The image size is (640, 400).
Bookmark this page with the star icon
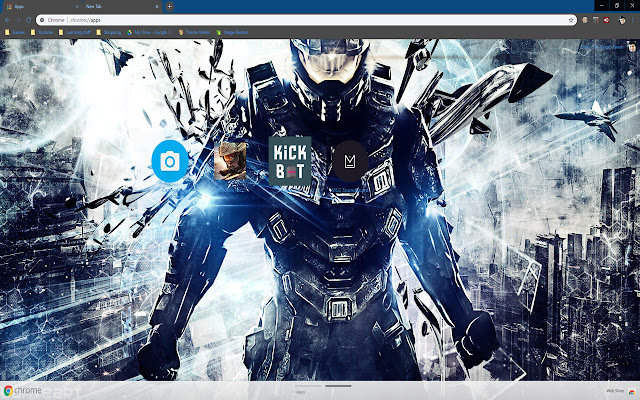[x=571, y=20]
